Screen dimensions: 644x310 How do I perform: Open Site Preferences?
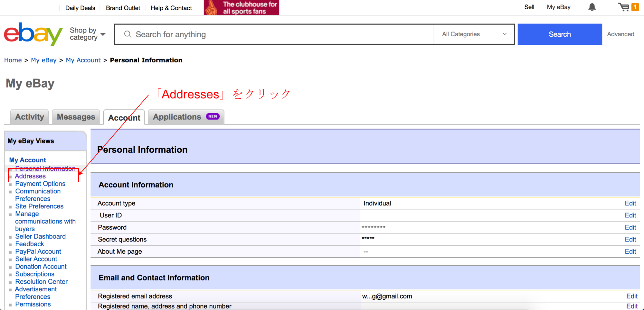pos(39,206)
